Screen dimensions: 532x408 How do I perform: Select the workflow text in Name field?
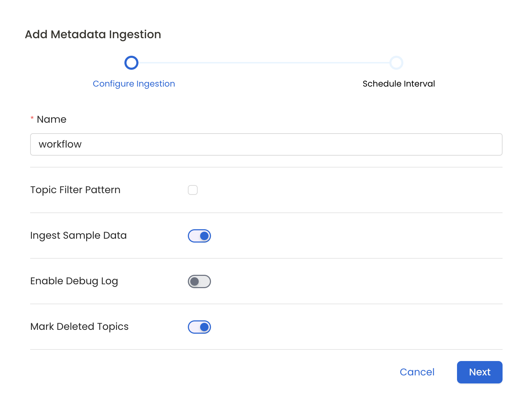coord(60,144)
